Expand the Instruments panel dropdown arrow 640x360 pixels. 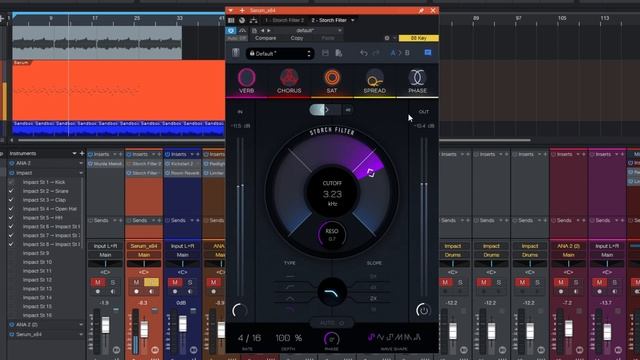coord(74,153)
